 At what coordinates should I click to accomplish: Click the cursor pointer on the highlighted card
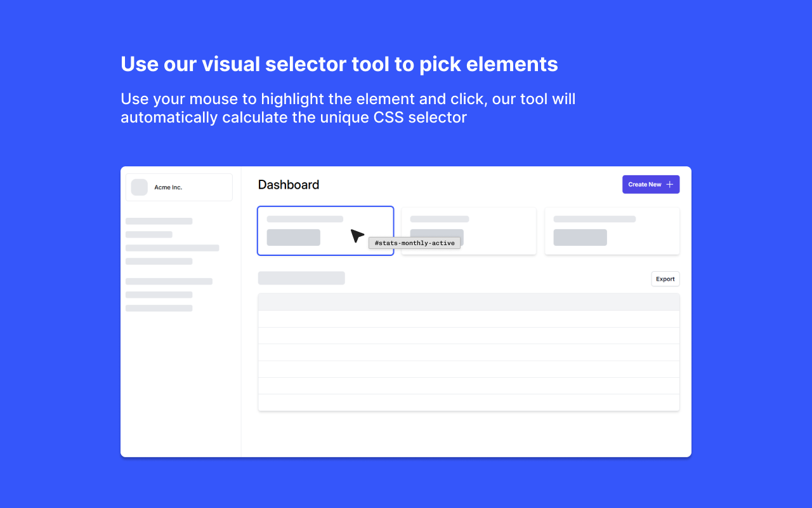click(x=357, y=236)
